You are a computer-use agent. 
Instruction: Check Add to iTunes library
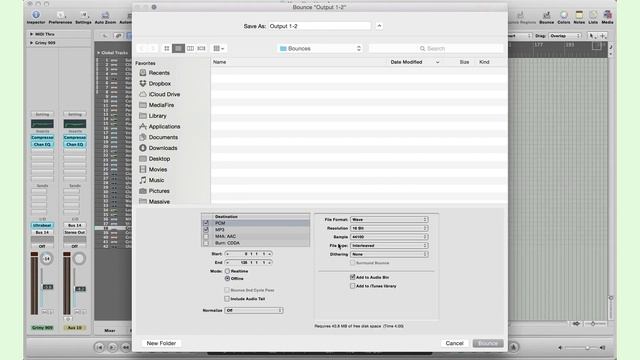[x=353, y=286]
